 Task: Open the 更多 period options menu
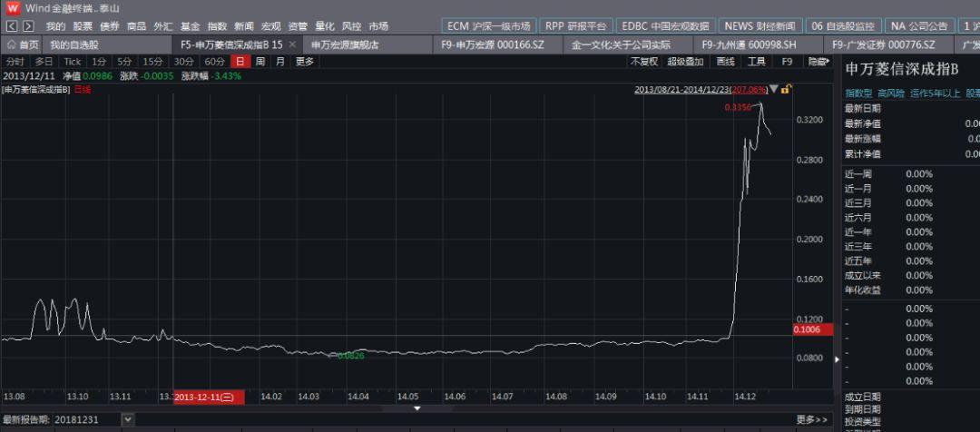[x=305, y=62]
